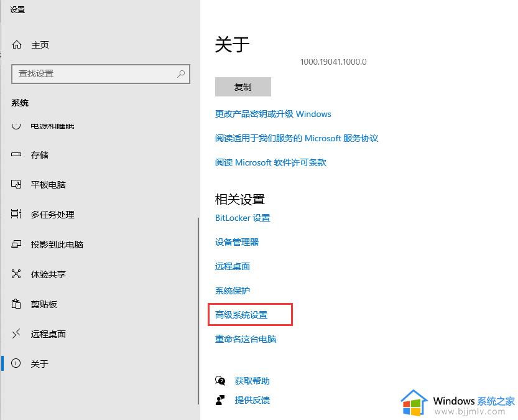Viewport: 518px width, 420px height.
Task: Open the 存储 storage page
Action: tap(40, 155)
